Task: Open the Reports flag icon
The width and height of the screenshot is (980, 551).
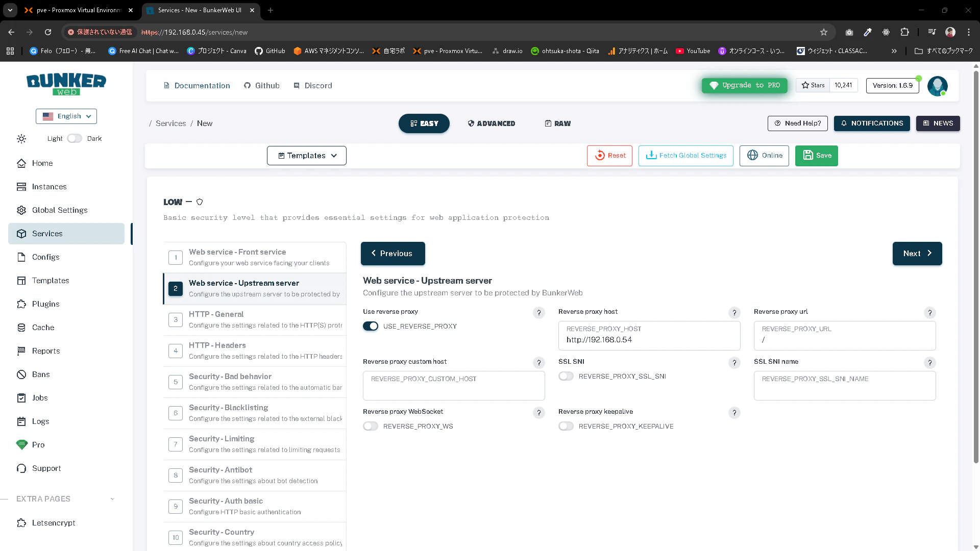Action: pos(21,351)
